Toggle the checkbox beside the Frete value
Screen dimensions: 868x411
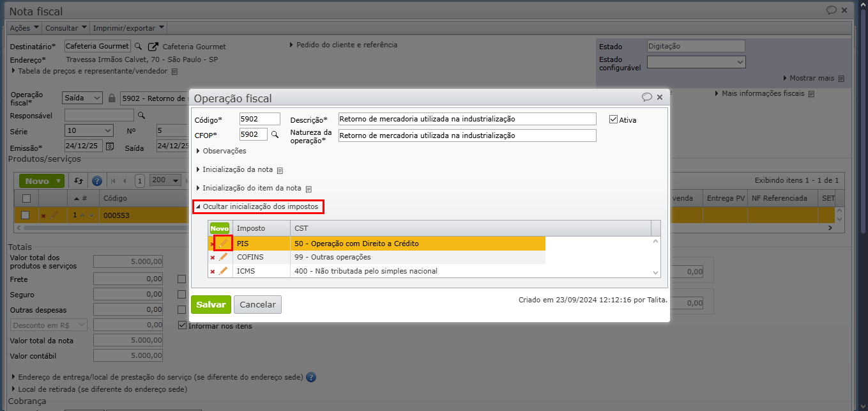point(182,279)
